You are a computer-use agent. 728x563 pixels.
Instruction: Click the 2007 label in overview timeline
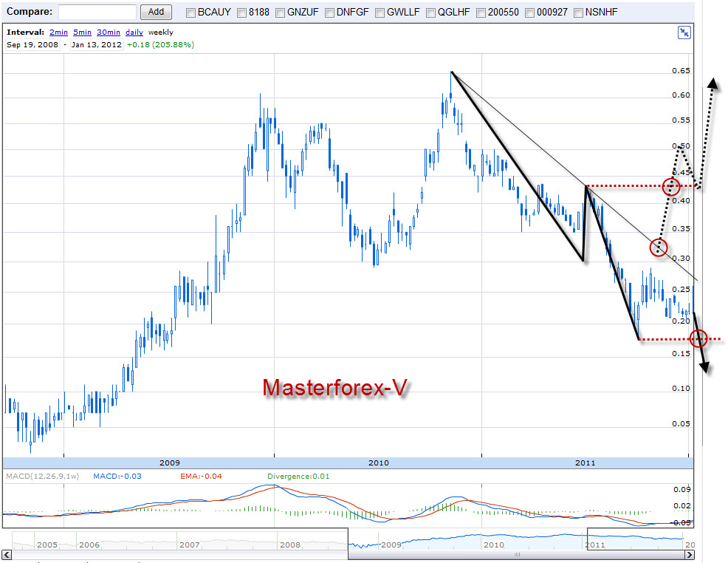[x=190, y=545]
